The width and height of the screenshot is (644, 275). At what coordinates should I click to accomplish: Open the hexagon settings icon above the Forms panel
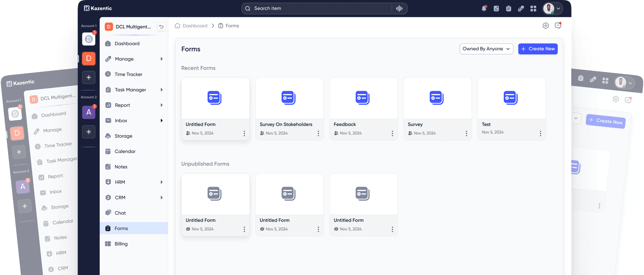coord(546,26)
